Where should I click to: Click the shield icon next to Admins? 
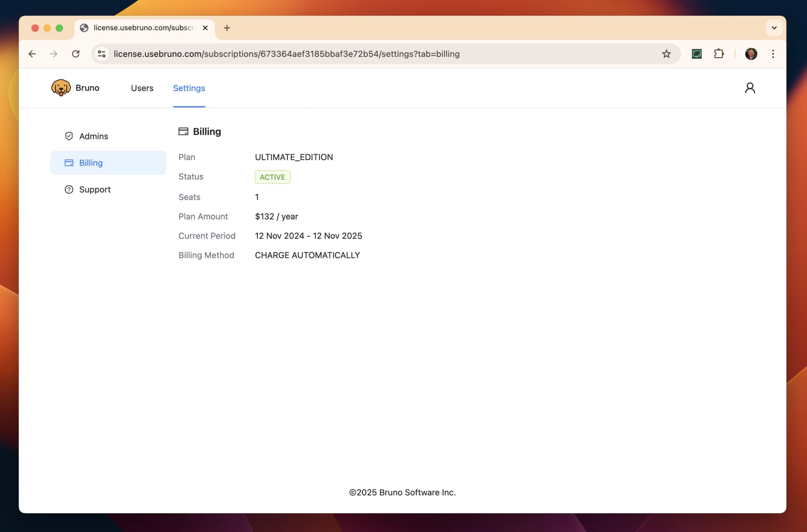point(69,135)
